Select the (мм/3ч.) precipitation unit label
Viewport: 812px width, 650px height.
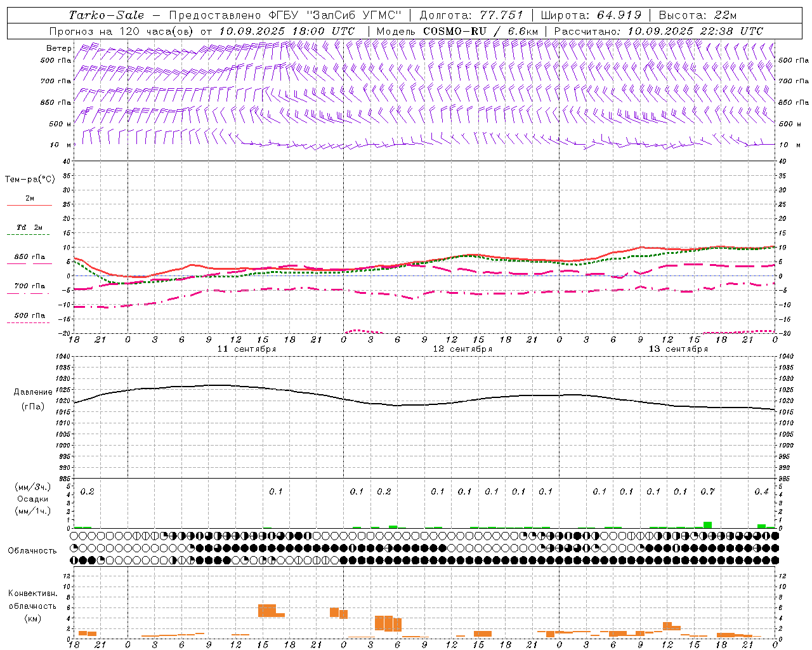(32, 487)
